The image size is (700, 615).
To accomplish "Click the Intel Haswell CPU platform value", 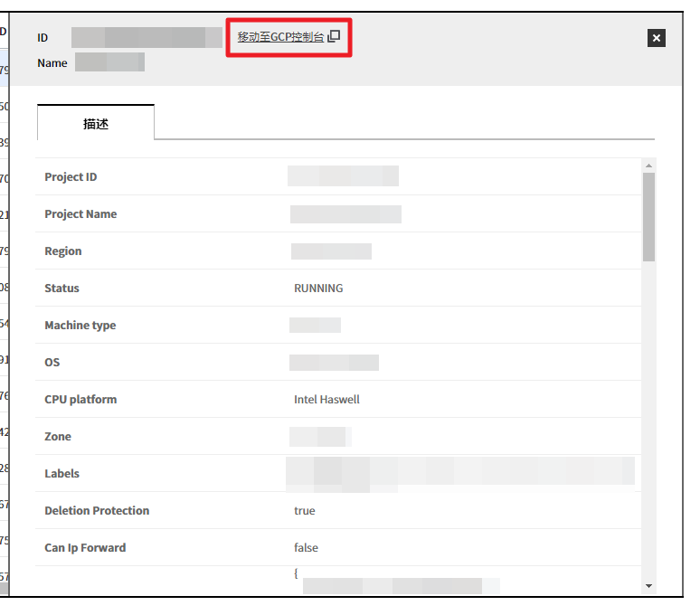I will [x=326, y=400].
